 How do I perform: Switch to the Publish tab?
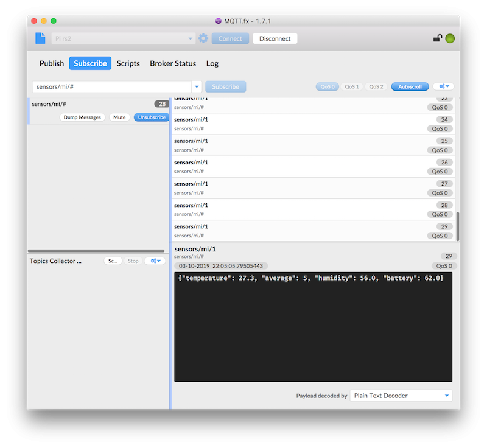52,63
